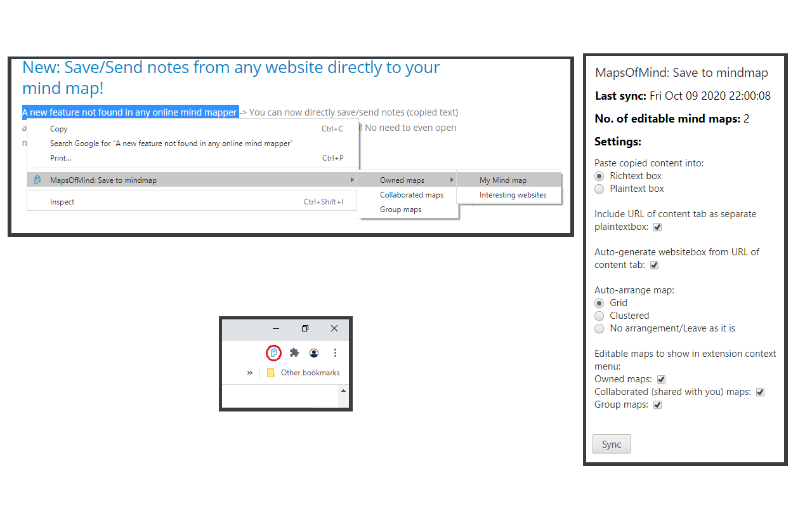
Task: Uncheck Include URL of content tab
Action: point(657,227)
